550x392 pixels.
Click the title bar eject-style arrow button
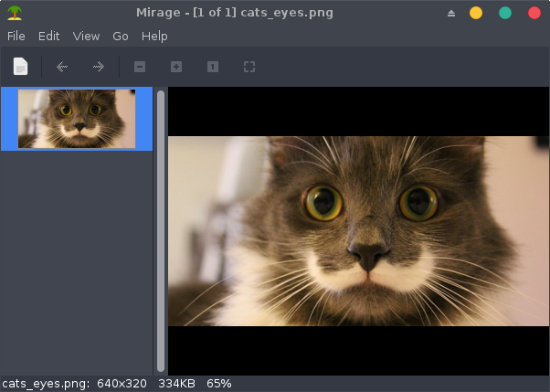tap(450, 13)
